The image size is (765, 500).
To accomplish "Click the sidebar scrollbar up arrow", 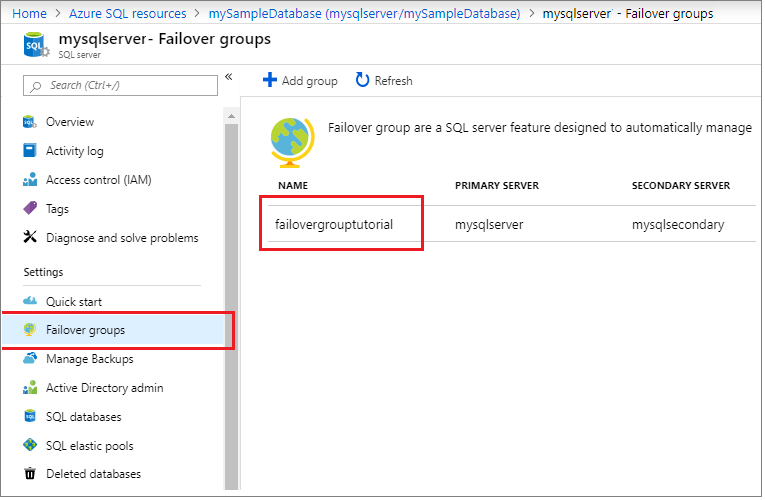I will [x=231, y=116].
